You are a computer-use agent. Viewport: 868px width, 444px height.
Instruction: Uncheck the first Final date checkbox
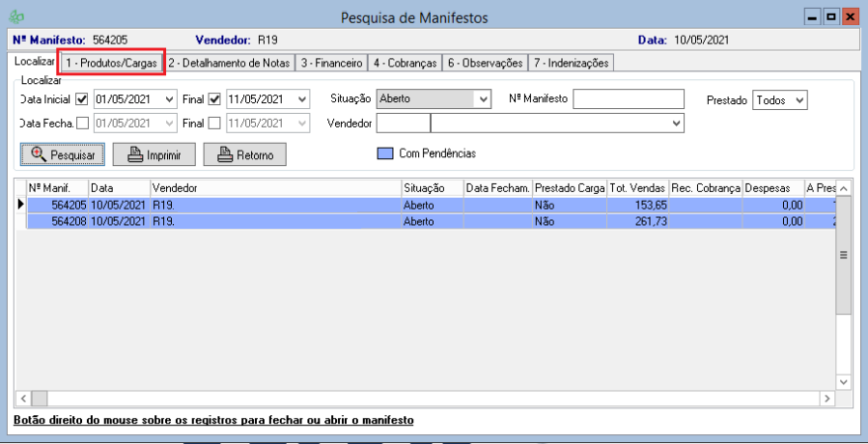(214, 99)
